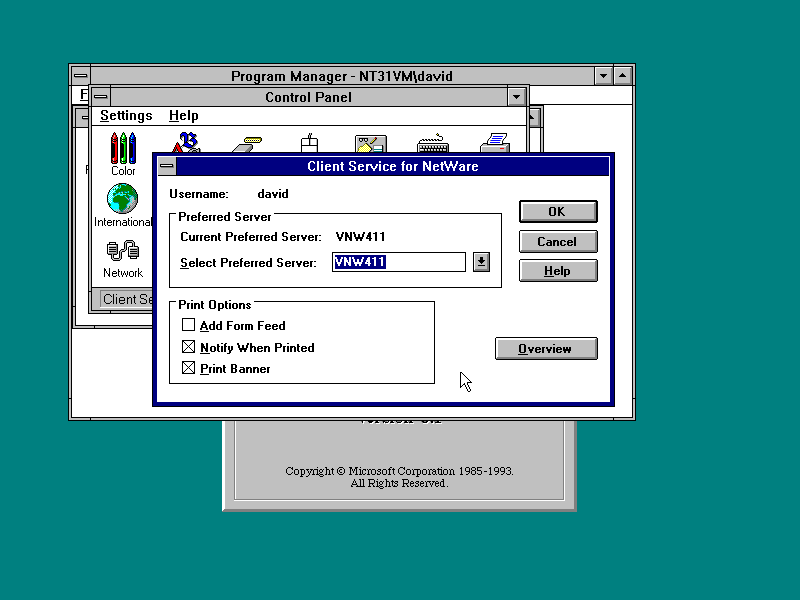The width and height of the screenshot is (800, 600).
Task: Open the NetWare Overview
Action: 546,348
